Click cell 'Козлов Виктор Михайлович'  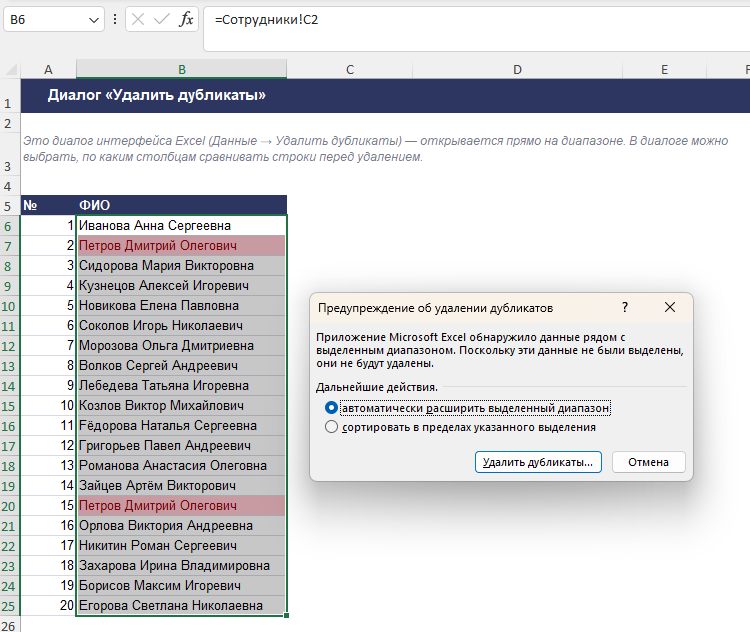pyautogui.click(x=182, y=406)
